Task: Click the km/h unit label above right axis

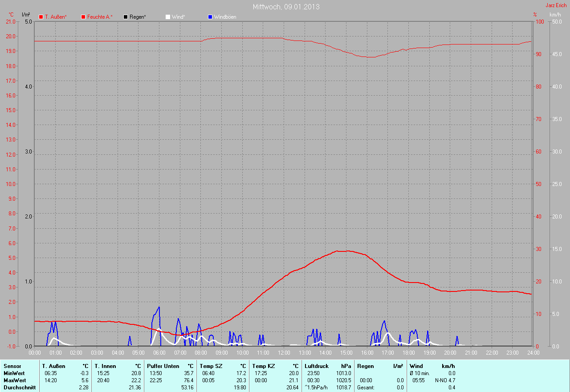Action: tap(555, 15)
